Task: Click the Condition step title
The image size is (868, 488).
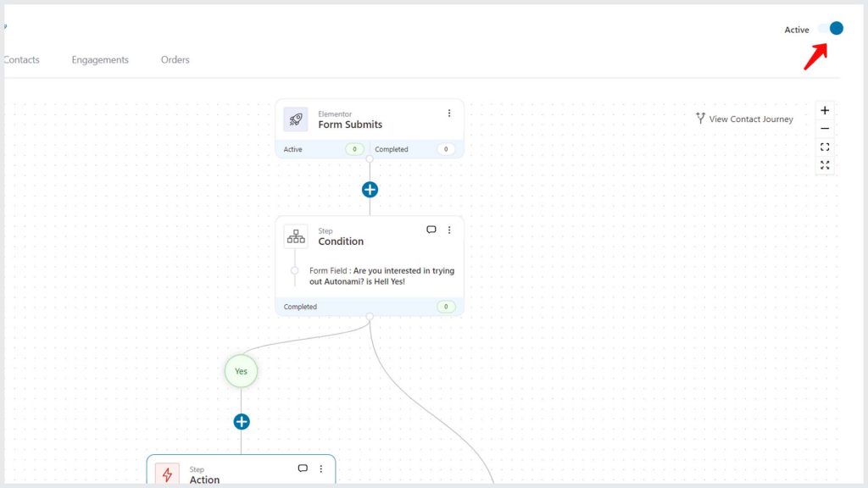Action: pos(341,241)
